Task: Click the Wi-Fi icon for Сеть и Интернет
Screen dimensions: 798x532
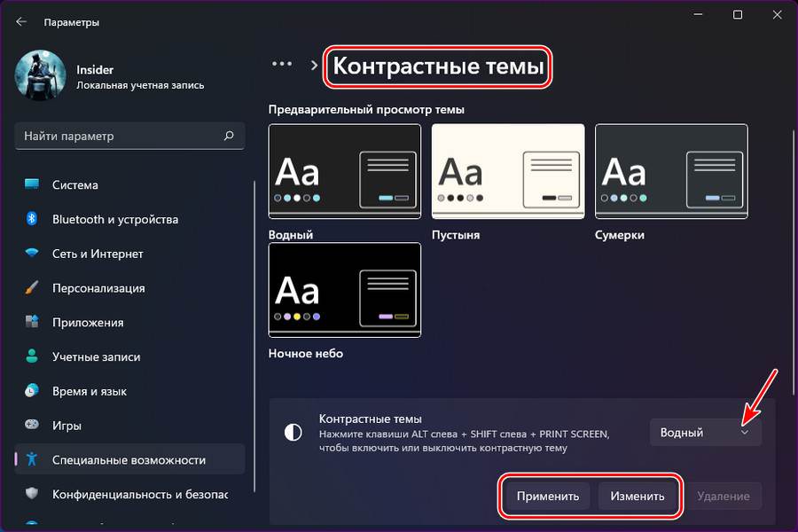Action: [32, 253]
